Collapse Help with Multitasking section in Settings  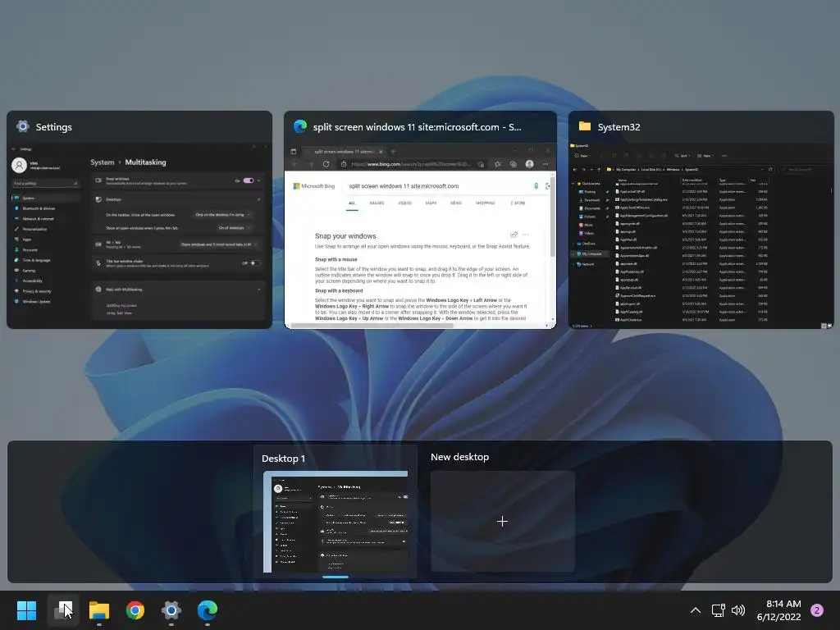click(x=259, y=290)
